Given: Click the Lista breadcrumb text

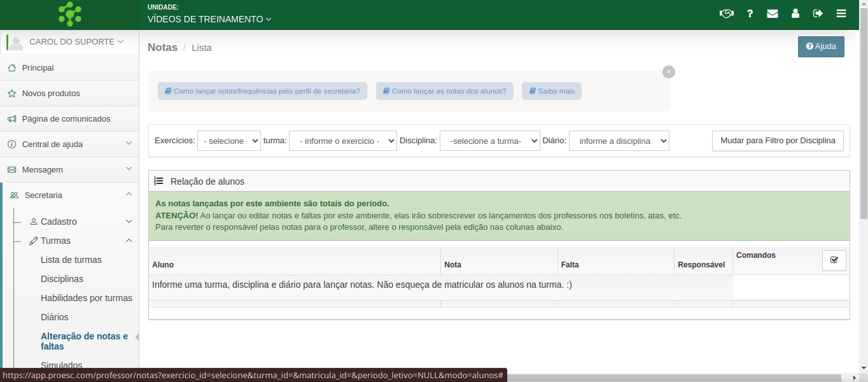Looking at the screenshot, I should 202,48.
